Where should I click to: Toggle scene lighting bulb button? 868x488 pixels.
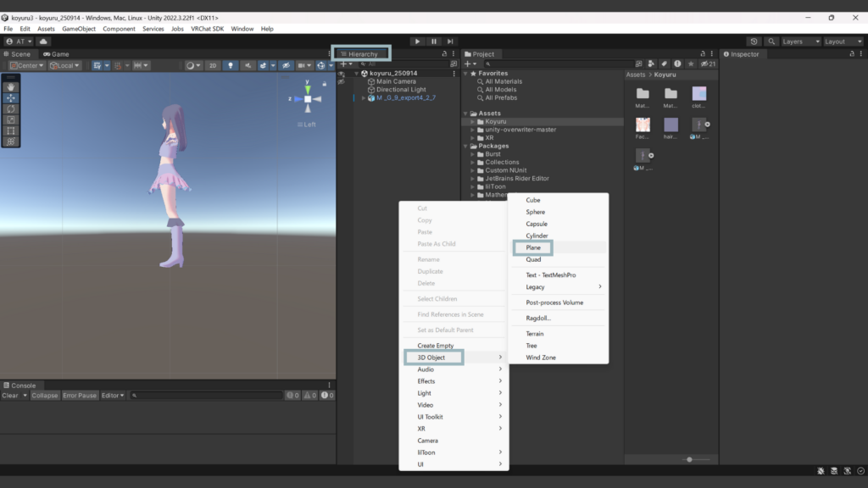[231, 65]
